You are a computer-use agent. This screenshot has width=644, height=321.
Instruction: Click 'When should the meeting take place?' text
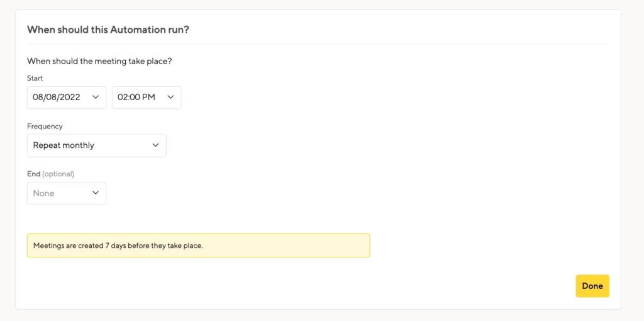[x=99, y=61]
